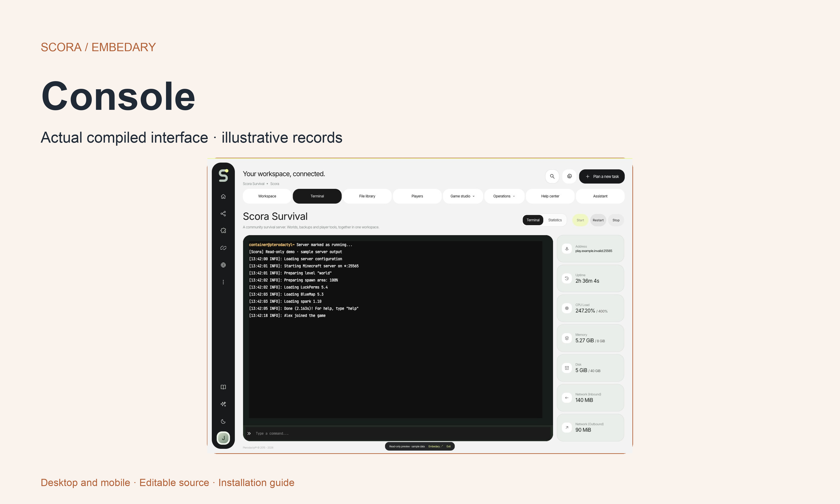Click the search magnifier button

tap(552, 176)
